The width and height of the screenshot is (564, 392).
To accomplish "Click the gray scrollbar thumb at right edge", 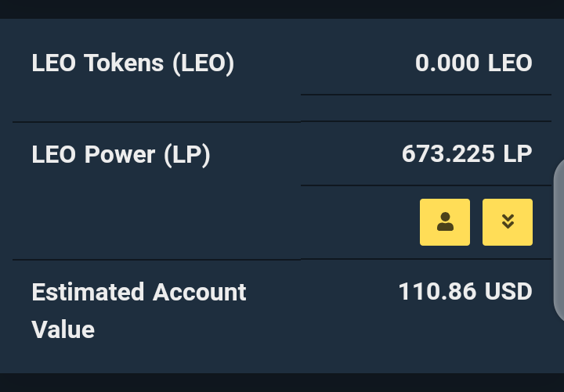I will pos(559,240).
